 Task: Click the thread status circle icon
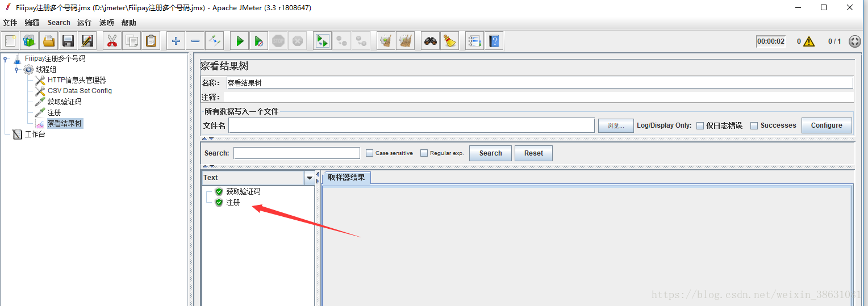coord(854,41)
